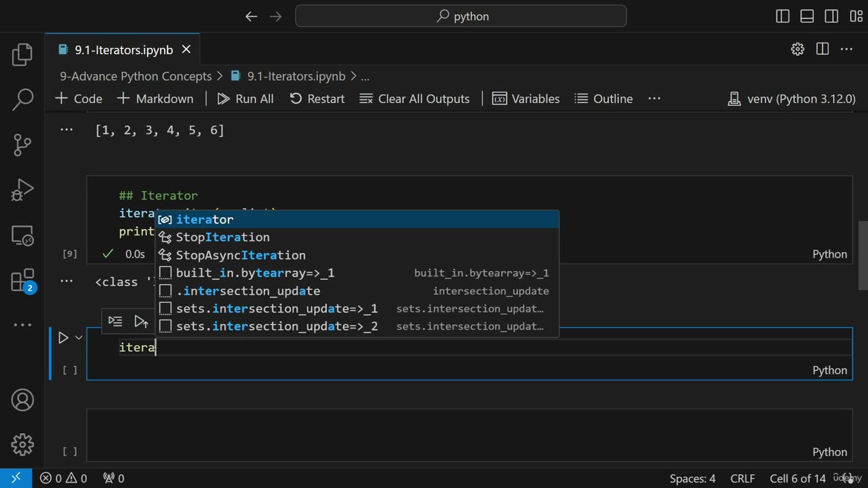The image size is (868, 488).
Task: Execute above cells from cell toolbar
Action: point(141,321)
